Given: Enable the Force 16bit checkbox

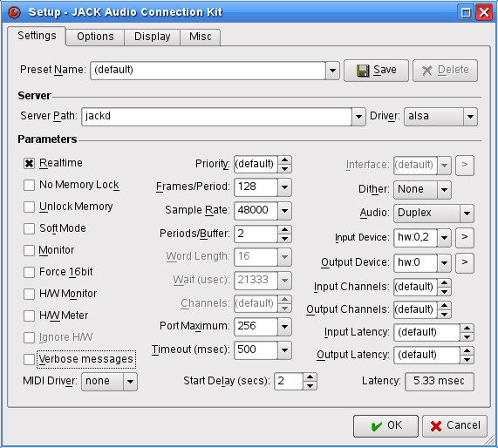Looking at the screenshot, I should point(29,272).
